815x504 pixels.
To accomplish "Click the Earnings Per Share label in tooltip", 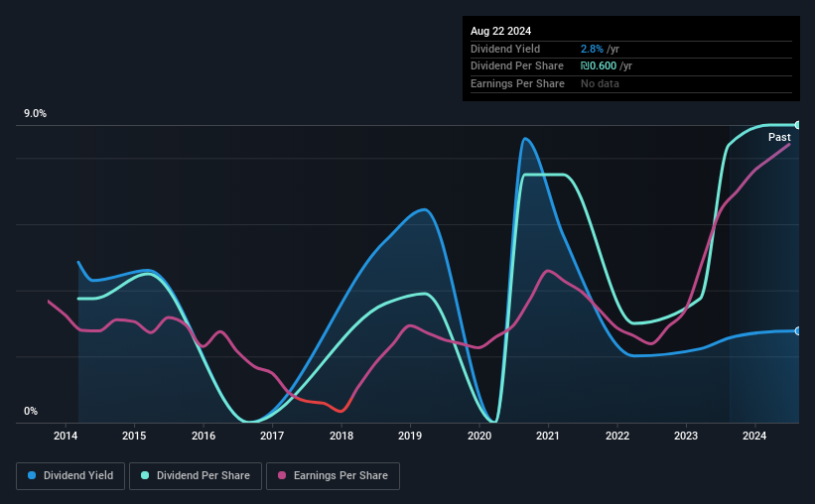I will click(517, 83).
